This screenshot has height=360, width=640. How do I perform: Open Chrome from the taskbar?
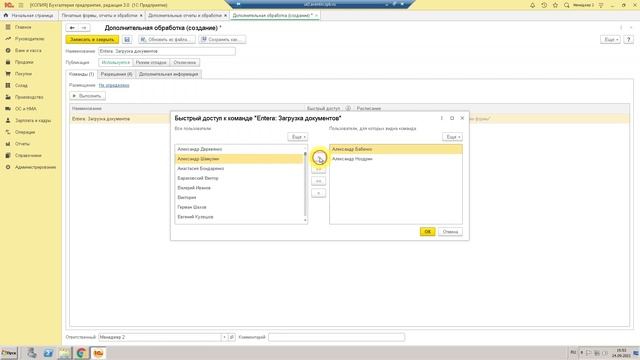81,353
